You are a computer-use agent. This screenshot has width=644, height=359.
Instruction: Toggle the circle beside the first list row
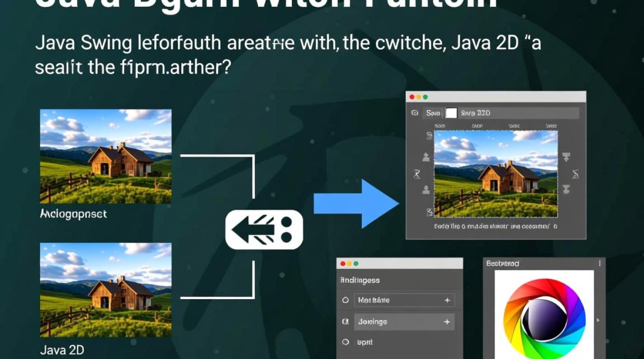[x=345, y=300]
